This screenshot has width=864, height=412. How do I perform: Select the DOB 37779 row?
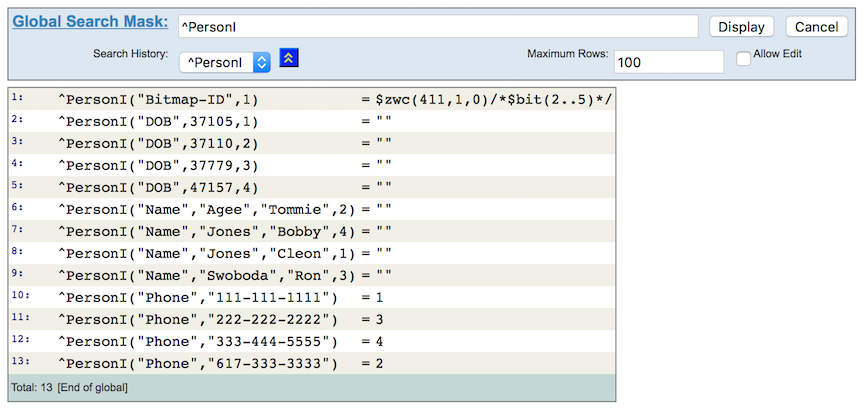pyautogui.click(x=312, y=165)
